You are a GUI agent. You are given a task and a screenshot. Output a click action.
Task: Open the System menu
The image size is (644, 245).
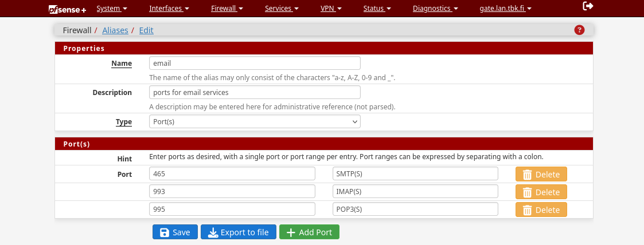(112, 8)
